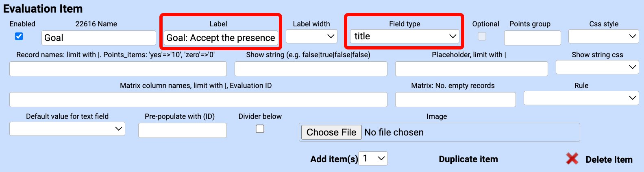The width and height of the screenshot is (644, 172).
Task: Click the red X delete icon
Action: click(572, 159)
